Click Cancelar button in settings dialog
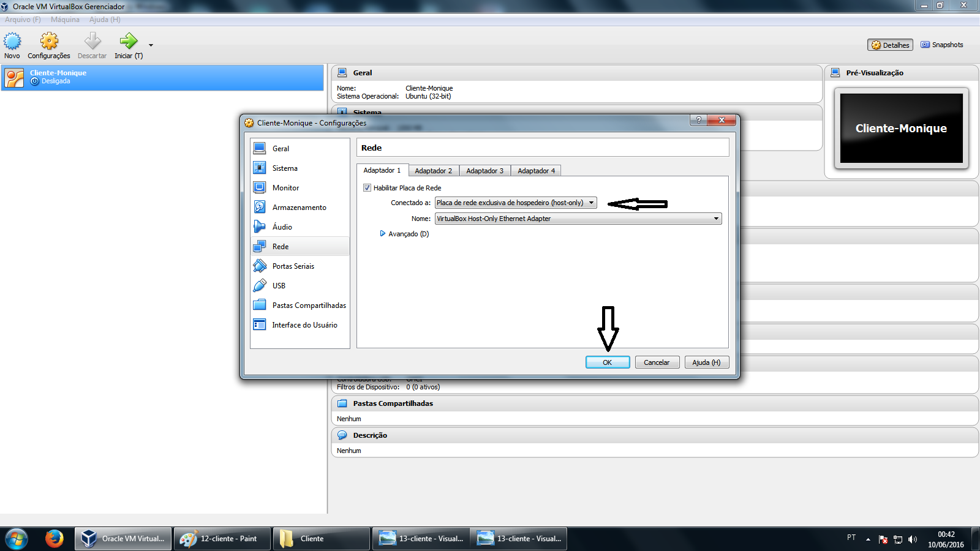Viewport: 980px width, 551px height. pos(657,362)
